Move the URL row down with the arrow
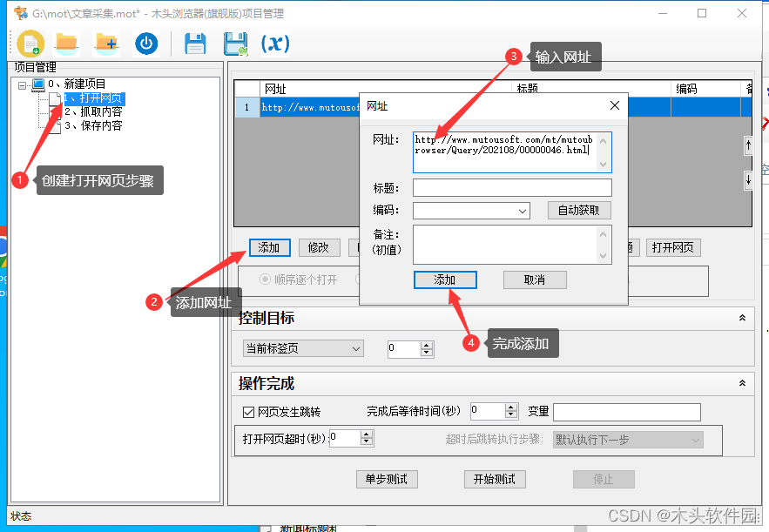 748,179
